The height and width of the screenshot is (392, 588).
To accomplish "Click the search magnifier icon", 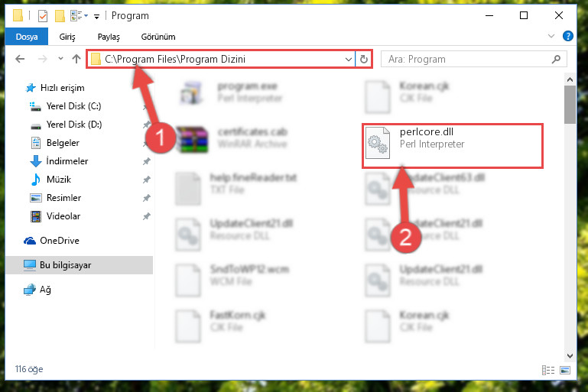I will (x=557, y=59).
